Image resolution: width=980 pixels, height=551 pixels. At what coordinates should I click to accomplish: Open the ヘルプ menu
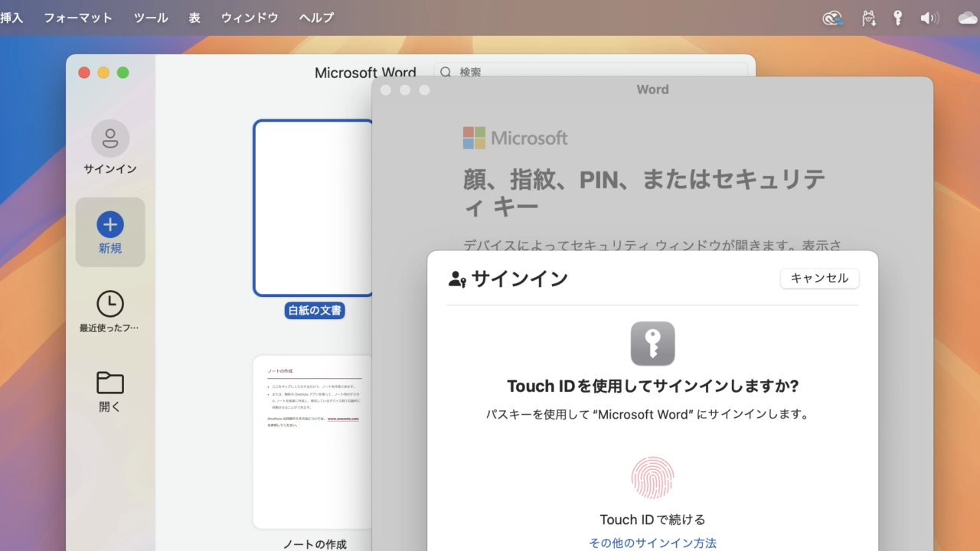click(x=316, y=18)
